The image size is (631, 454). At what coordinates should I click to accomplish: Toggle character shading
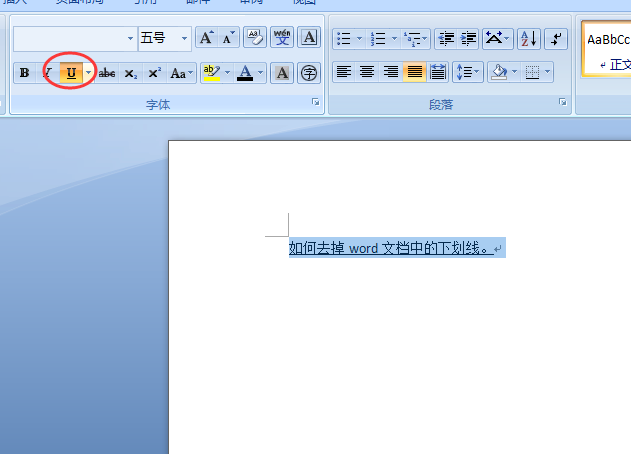[x=282, y=73]
